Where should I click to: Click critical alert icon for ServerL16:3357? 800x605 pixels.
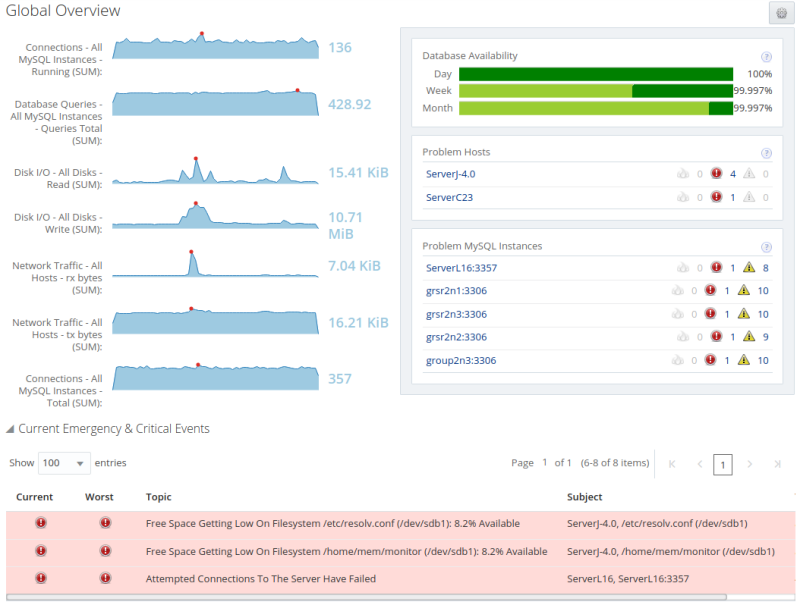716,267
